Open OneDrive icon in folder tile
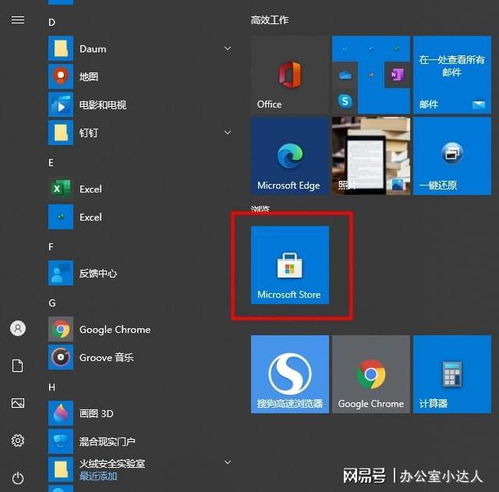Screen dimensions: 499x492 pyautogui.click(x=345, y=75)
